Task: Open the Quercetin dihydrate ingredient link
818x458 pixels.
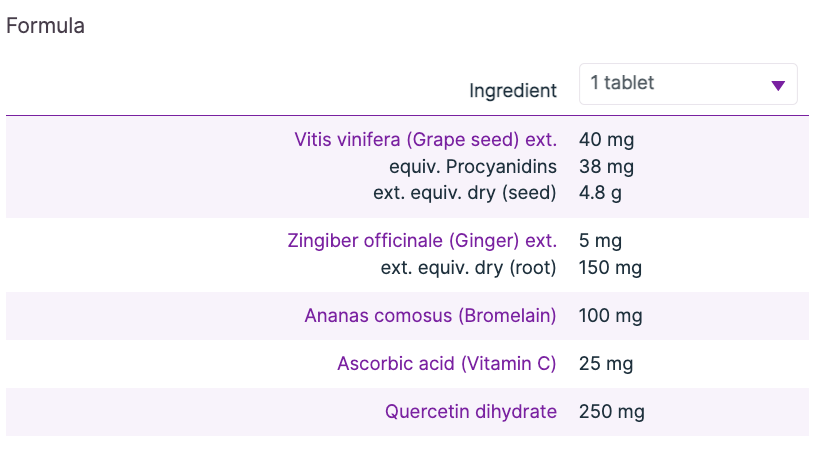Action: click(x=470, y=411)
